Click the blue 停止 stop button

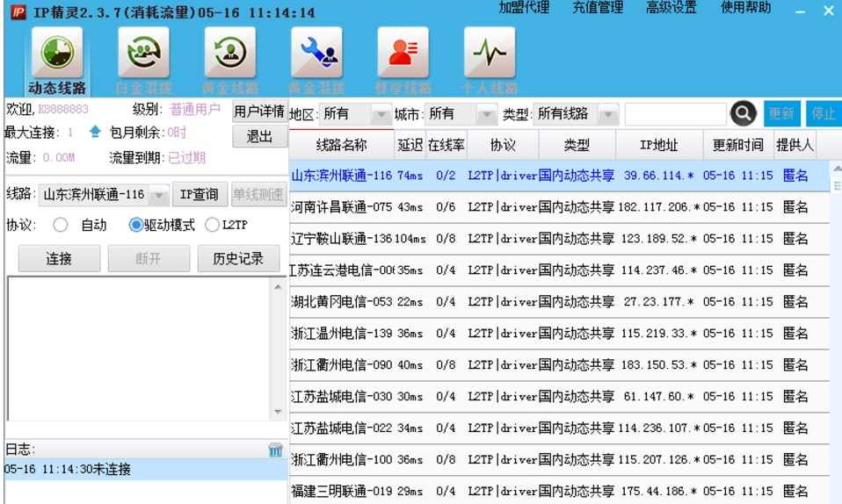[824, 113]
